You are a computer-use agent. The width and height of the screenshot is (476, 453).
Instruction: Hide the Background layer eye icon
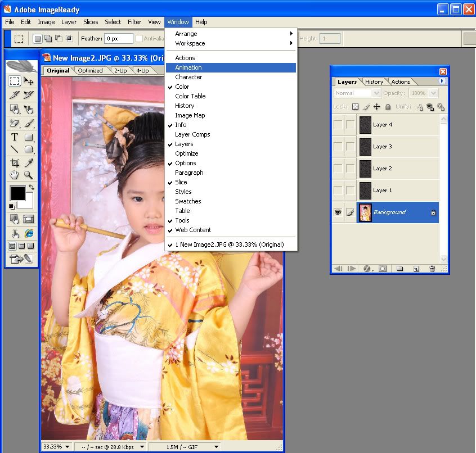click(x=338, y=212)
